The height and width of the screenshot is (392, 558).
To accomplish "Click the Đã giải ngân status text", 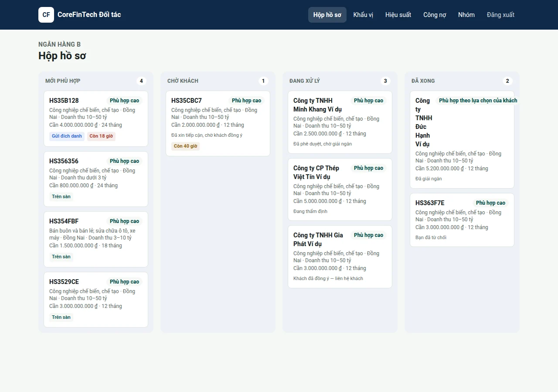I will point(429,179).
